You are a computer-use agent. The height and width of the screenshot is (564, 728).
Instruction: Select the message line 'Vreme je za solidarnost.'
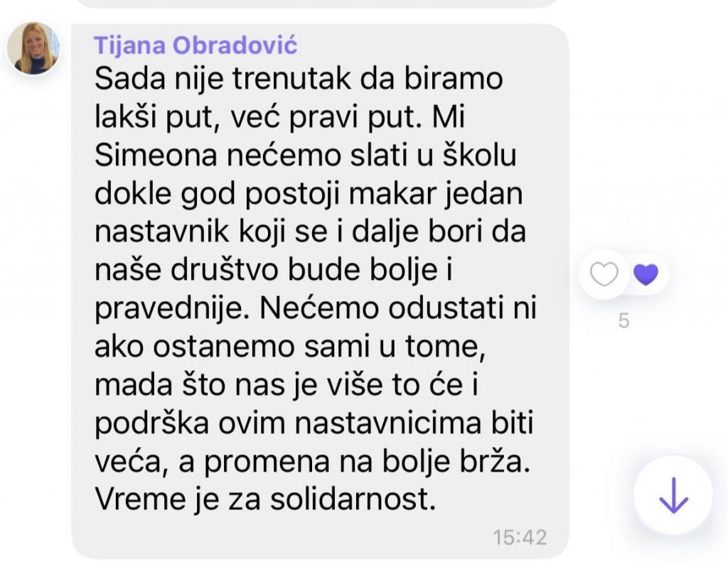[x=266, y=499]
